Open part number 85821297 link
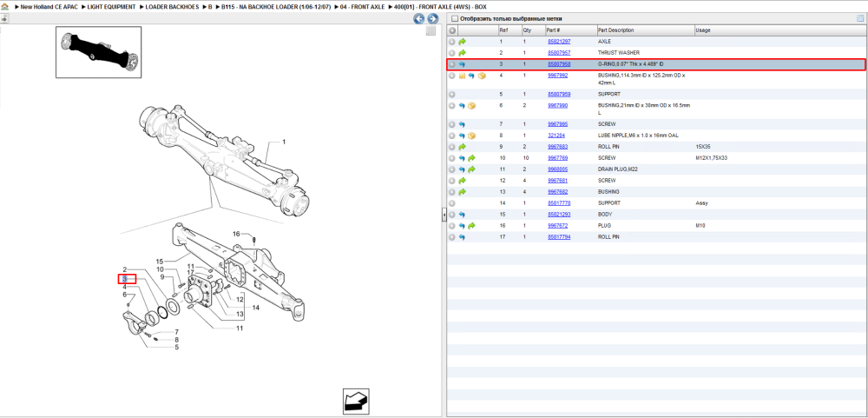 559,42
